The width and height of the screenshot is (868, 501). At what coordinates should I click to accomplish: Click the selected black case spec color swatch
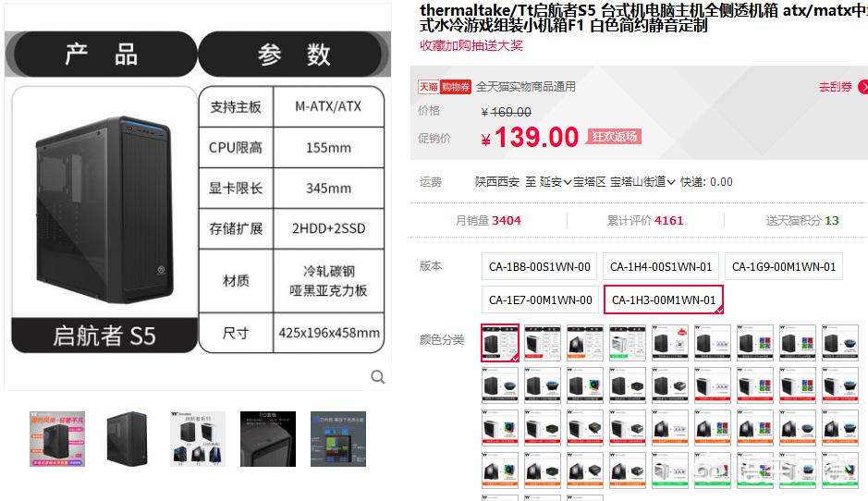click(500, 343)
